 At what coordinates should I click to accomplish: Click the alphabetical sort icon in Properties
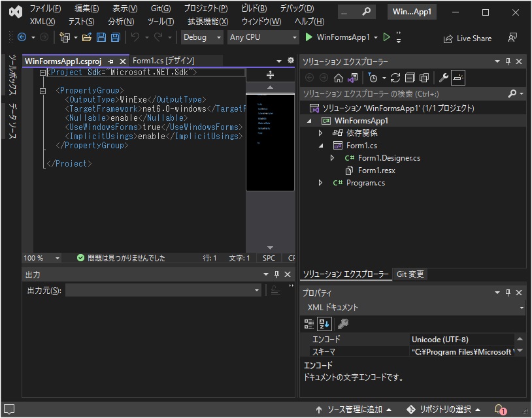click(x=324, y=324)
